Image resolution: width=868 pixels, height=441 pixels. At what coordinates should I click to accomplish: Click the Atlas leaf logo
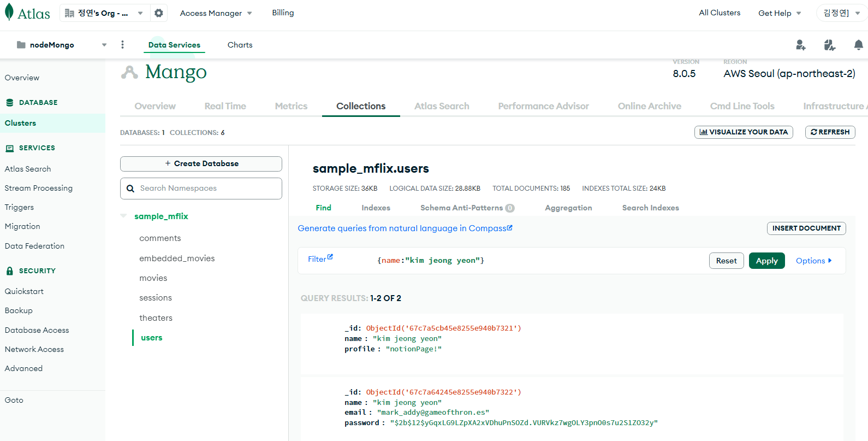pyautogui.click(x=9, y=13)
